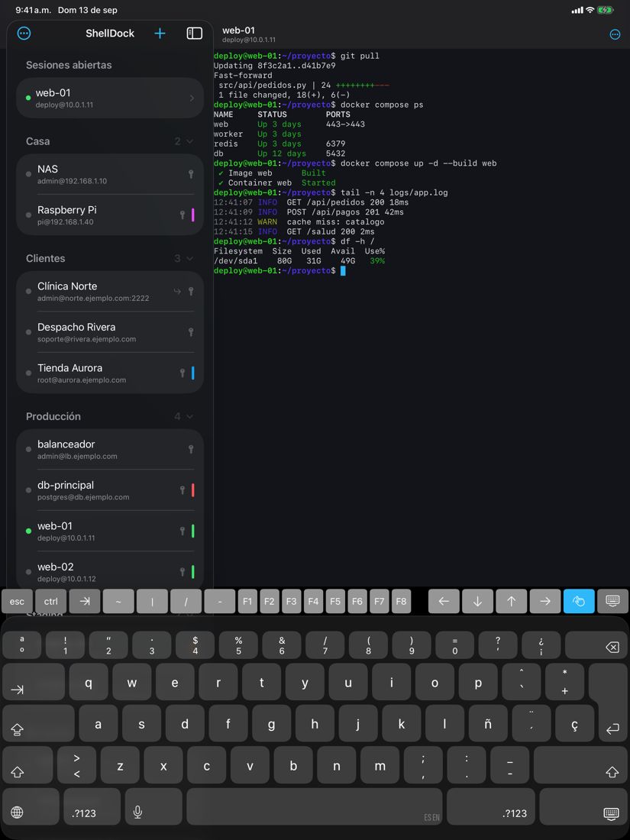Tap the left shift key
This screenshot has width=630, height=840.
[x=27, y=764]
